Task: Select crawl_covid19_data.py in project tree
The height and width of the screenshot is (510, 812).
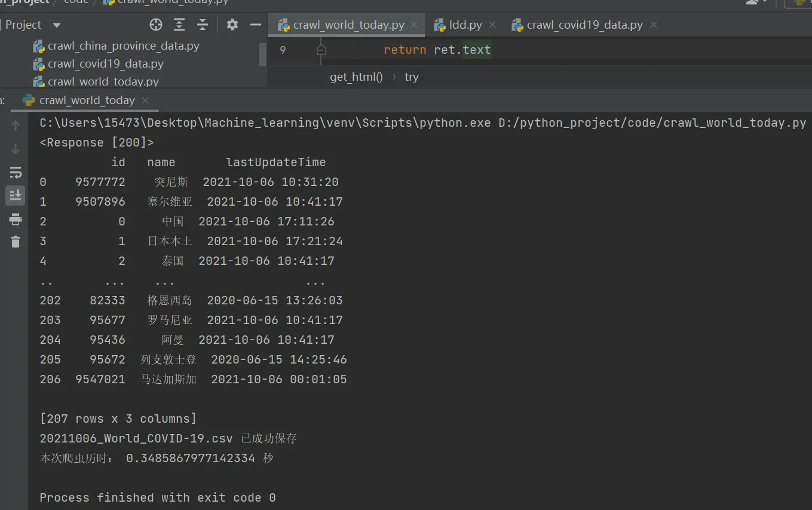Action: coord(99,64)
